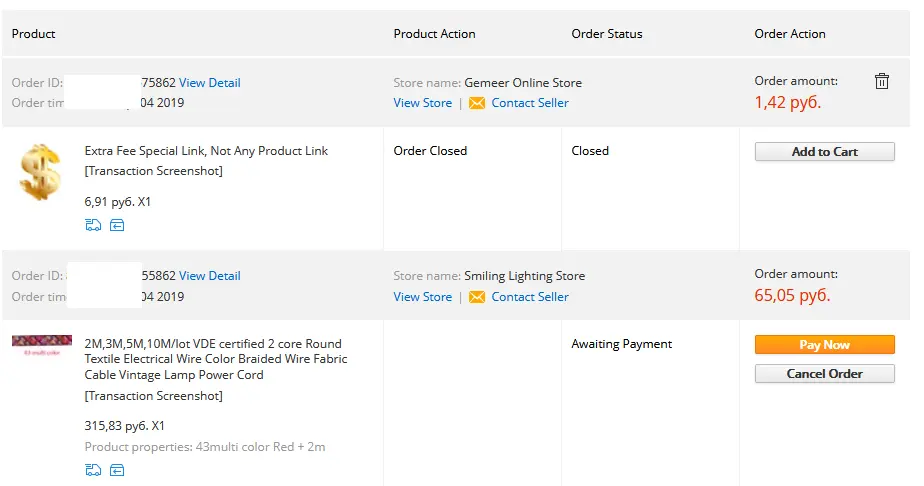
Task: Delete the Gemeer order with trash icon
Action: tap(882, 81)
